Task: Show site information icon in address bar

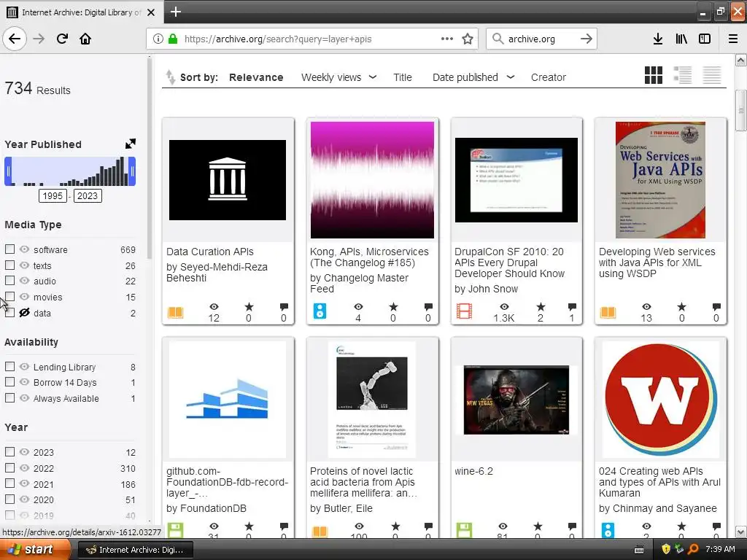Action: pyautogui.click(x=158, y=39)
